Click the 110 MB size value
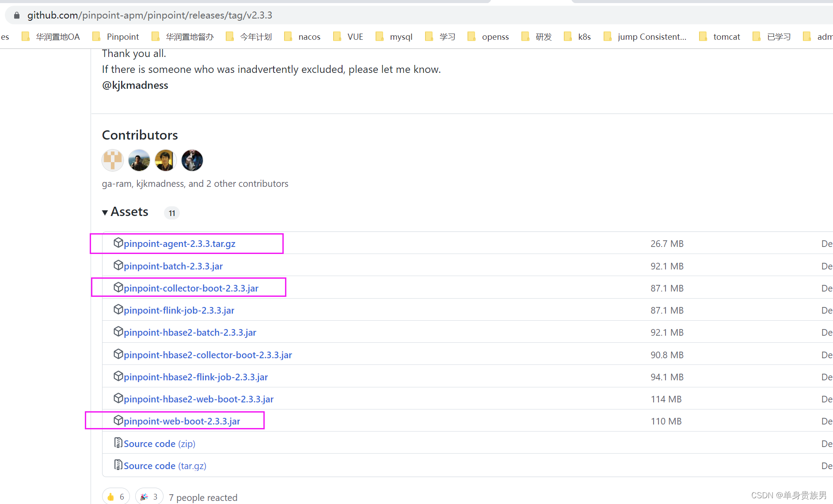 click(666, 421)
